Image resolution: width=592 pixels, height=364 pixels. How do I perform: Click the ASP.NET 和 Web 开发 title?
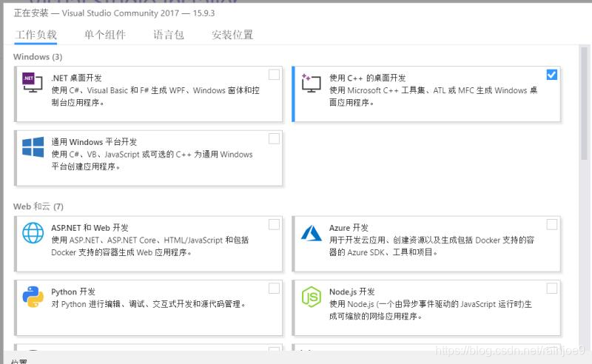[90, 228]
